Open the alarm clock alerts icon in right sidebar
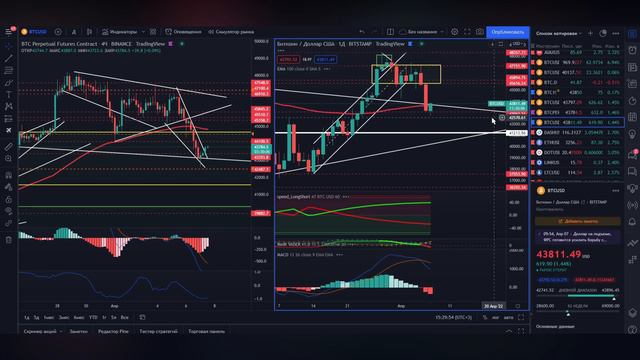Screen dimensions: 640x360 point(632,50)
